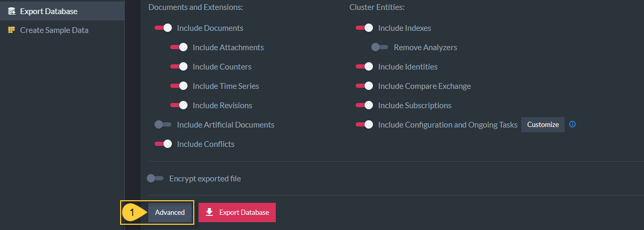This screenshot has height=230, width=644.
Task: Toggle Include Time Series switch
Action: 179,86
